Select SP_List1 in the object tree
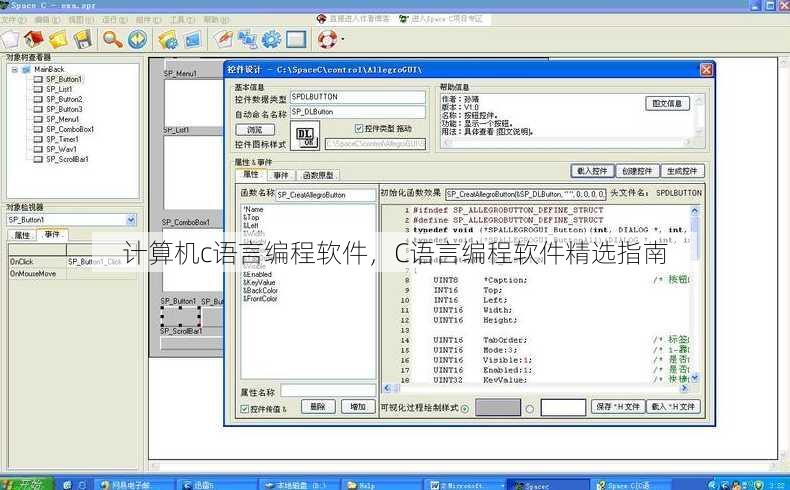Image resolution: width=790 pixels, height=490 pixels. [59, 89]
